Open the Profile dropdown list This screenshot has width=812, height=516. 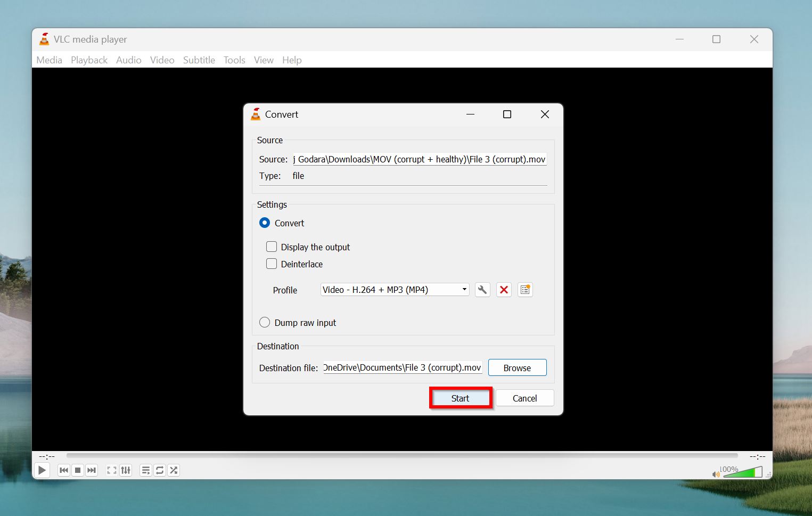pos(395,290)
